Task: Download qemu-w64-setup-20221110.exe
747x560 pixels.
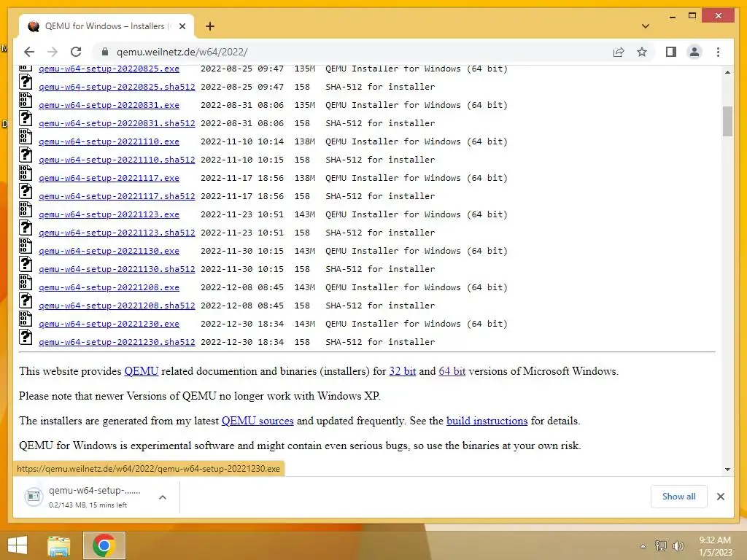Action: (109, 142)
